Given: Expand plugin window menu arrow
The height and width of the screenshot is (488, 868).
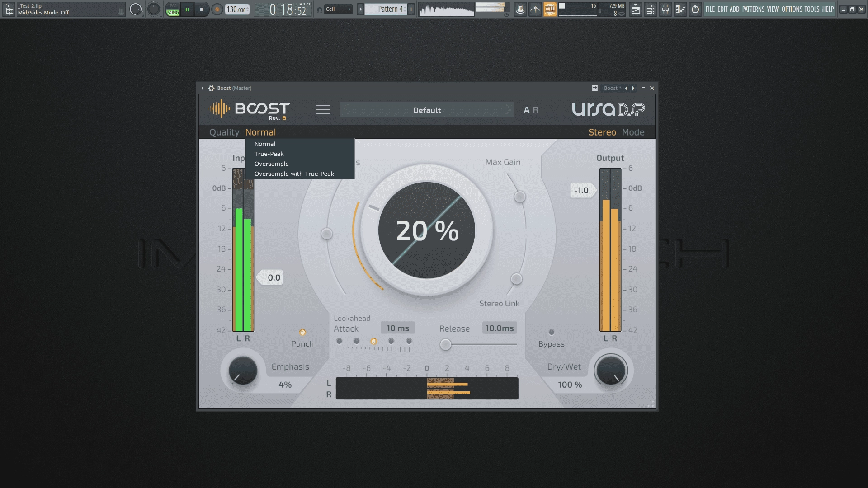Looking at the screenshot, I should coord(203,88).
